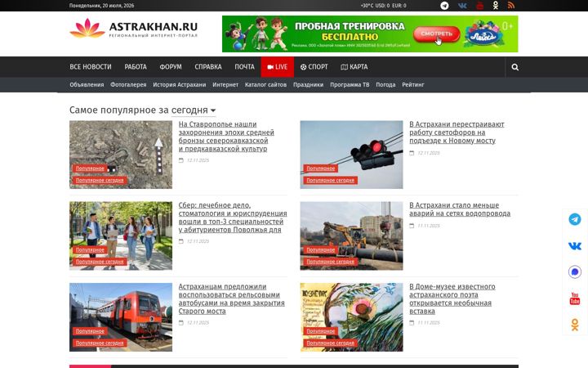Open 'СПРАВКА' menu item
The height and width of the screenshot is (368, 588).
tap(208, 67)
